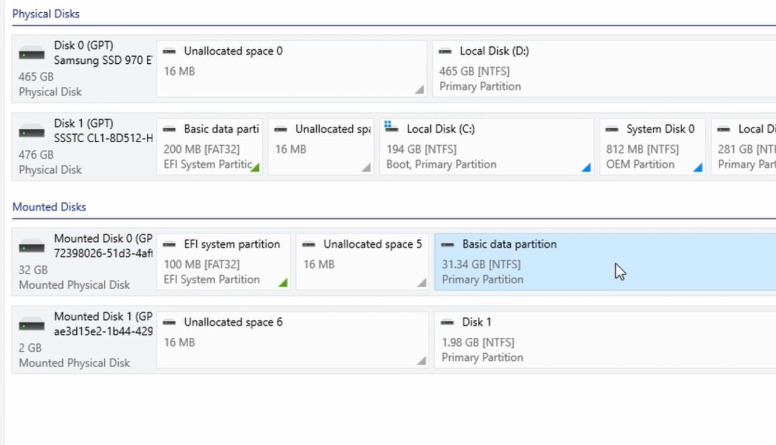Click the Mounted Disk 0 drive icon

(x=32, y=247)
